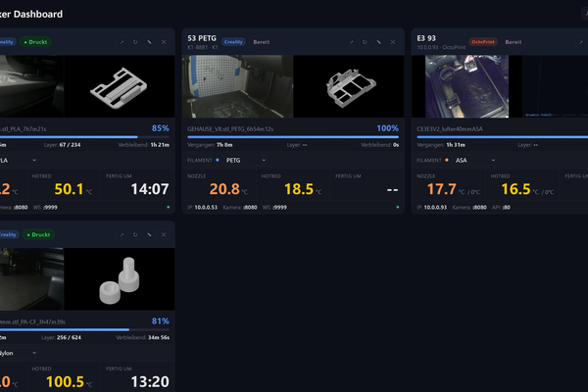Click the finish time 13:20
This screenshot has height=392, width=588.
(150, 382)
